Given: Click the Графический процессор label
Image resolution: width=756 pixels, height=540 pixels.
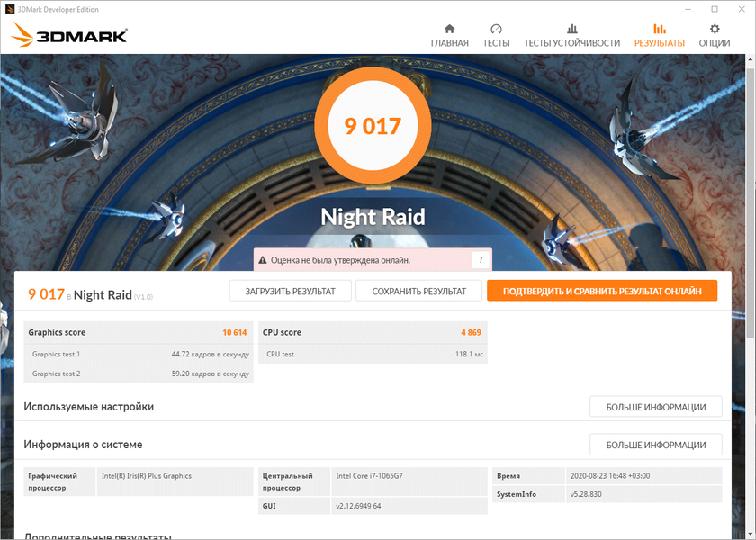Looking at the screenshot, I should pos(59,481).
